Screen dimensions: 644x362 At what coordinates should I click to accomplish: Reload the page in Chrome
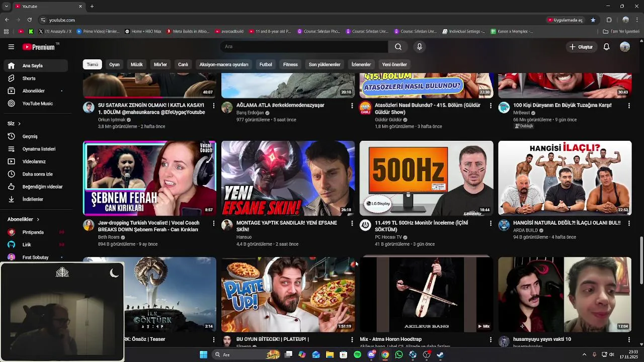point(29,20)
